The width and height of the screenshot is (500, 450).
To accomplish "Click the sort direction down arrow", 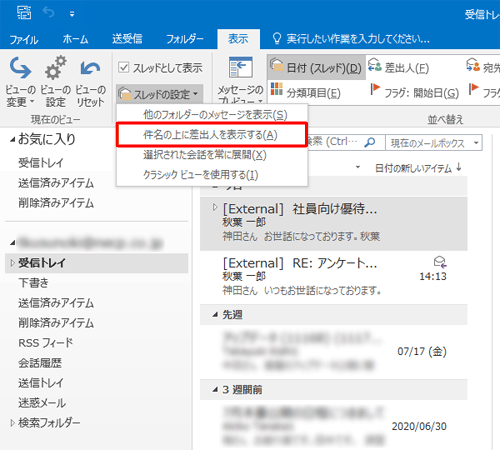I will tap(459, 167).
